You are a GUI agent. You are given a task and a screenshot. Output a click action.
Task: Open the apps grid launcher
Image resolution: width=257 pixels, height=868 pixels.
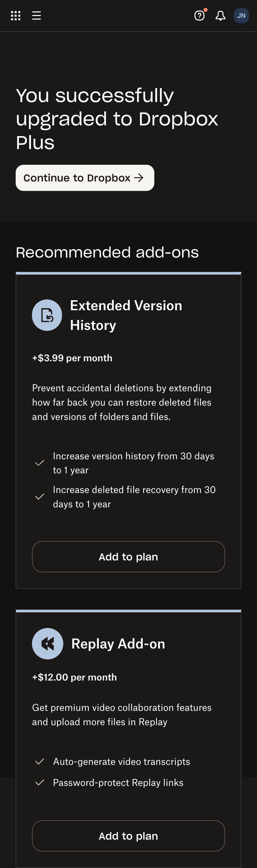(x=15, y=15)
